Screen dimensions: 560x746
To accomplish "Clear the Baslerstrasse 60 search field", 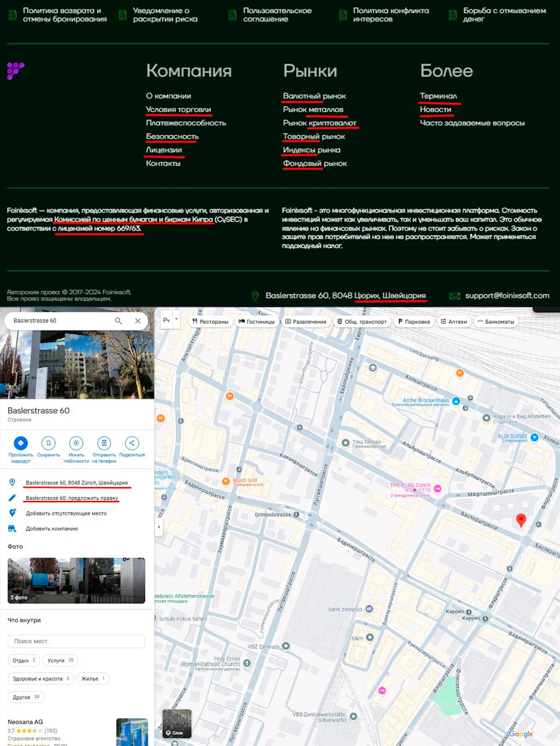I will pyautogui.click(x=138, y=321).
